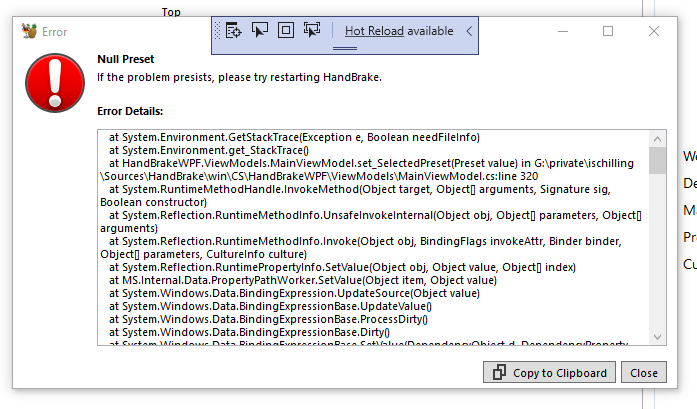Viewport: 697px width, 409px height.
Task: Activate Select Element cursor tool
Action: [260, 30]
